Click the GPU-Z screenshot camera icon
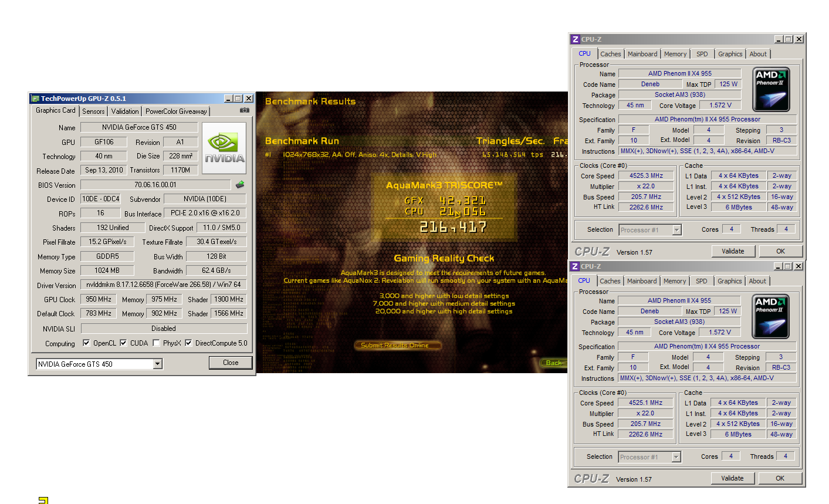This screenshot has height=504, width=829. click(x=245, y=110)
